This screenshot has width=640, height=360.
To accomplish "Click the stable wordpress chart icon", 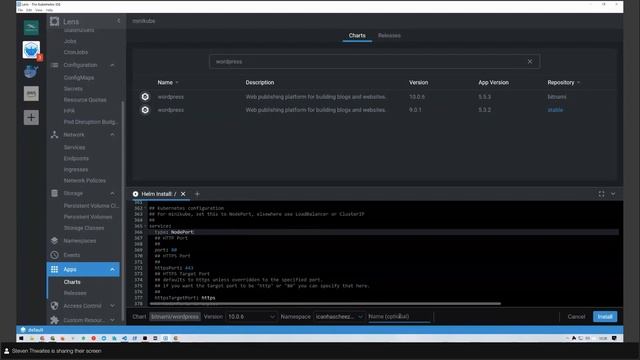I will [x=145, y=110].
